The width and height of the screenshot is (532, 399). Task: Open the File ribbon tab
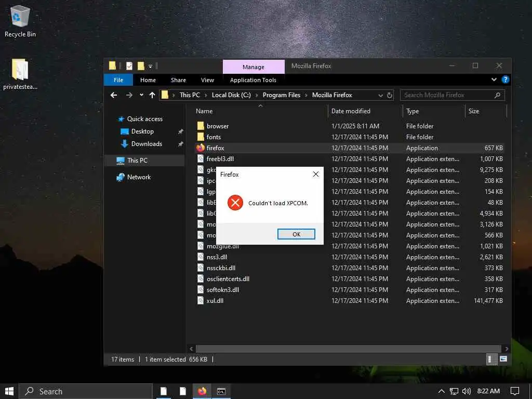pos(118,80)
